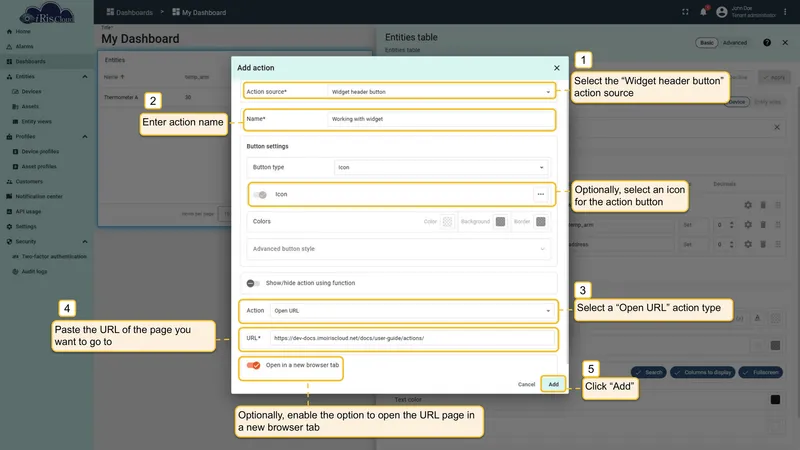Open Asset profiles in sidebar
Viewport: 800px width, 450px height.
(x=39, y=166)
